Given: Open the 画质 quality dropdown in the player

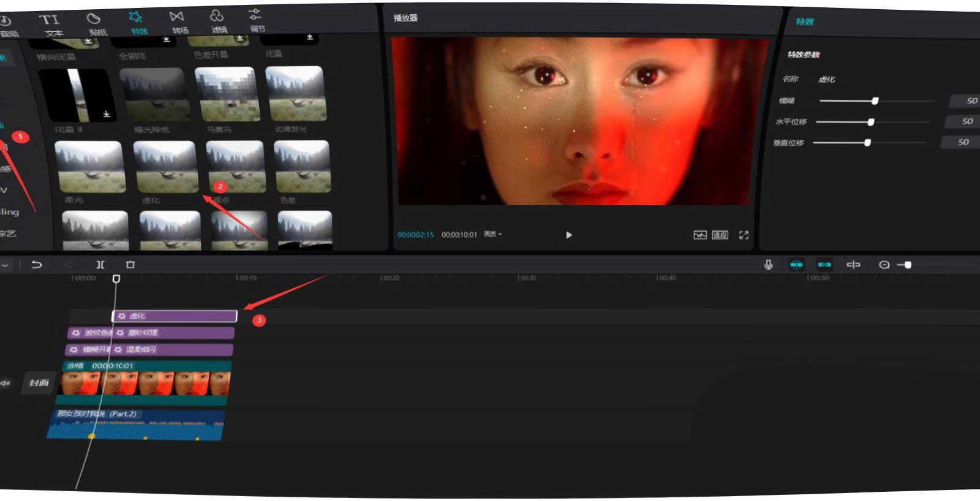Looking at the screenshot, I should (x=493, y=235).
